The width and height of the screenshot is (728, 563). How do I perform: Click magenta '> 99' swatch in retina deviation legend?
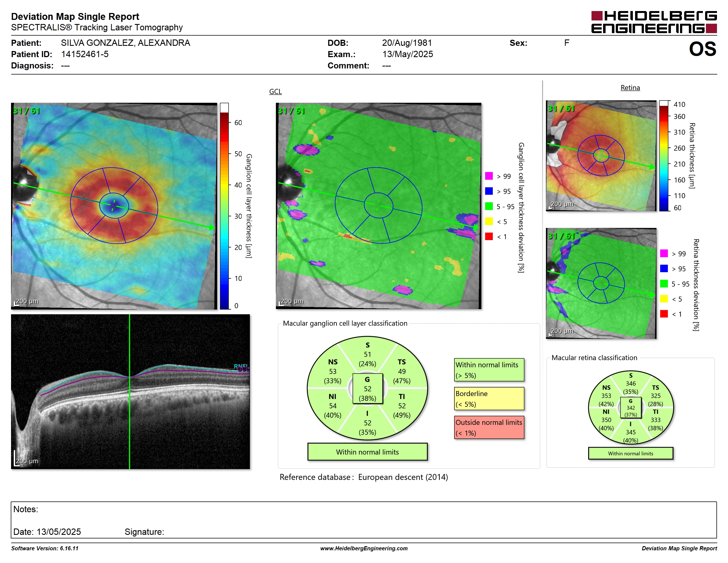click(664, 253)
